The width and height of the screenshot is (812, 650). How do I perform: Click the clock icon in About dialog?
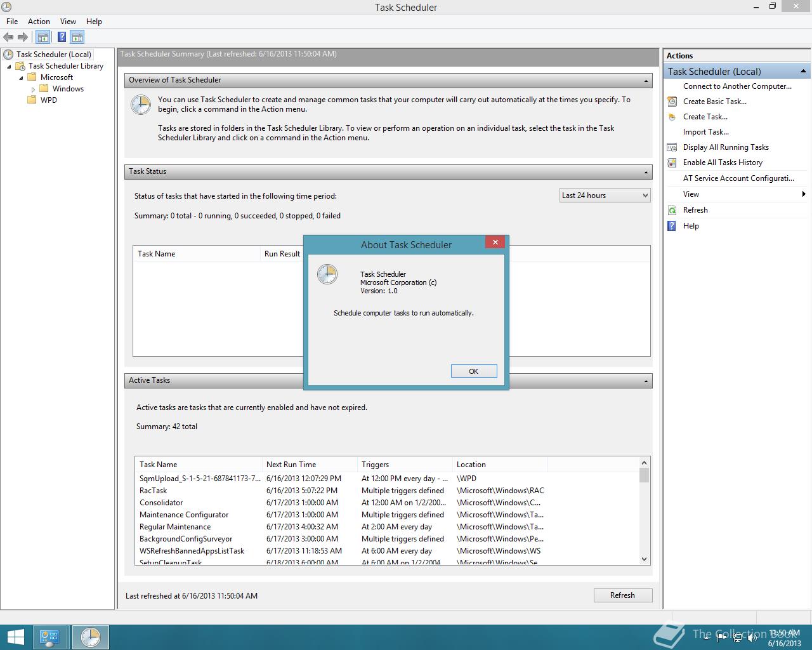pos(327,274)
